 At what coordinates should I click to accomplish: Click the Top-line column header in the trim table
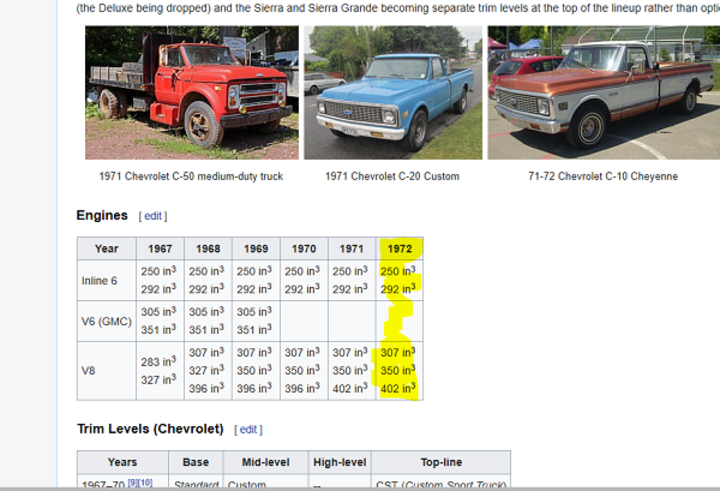(440, 463)
